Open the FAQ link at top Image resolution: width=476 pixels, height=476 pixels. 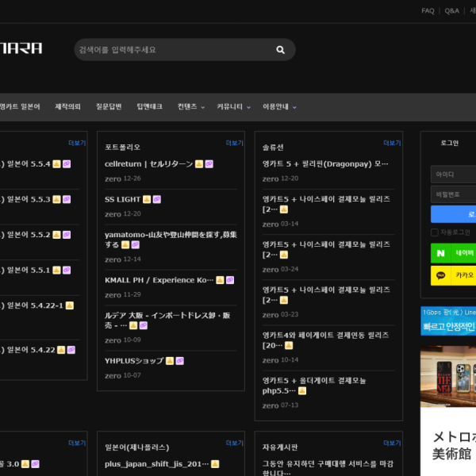pyautogui.click(x=428, y=11)
